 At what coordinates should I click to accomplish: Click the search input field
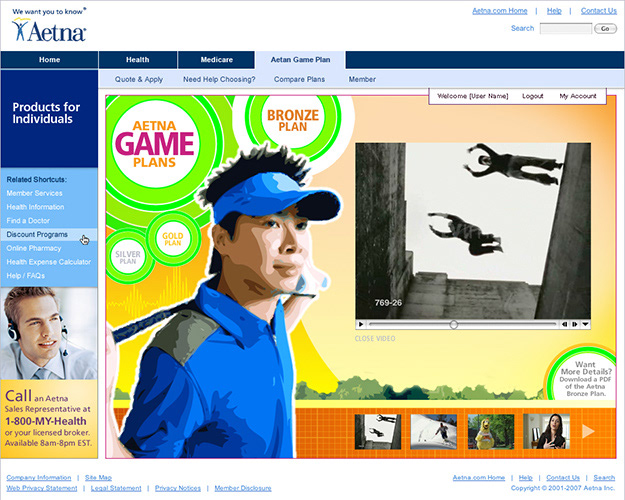point(566,29)
